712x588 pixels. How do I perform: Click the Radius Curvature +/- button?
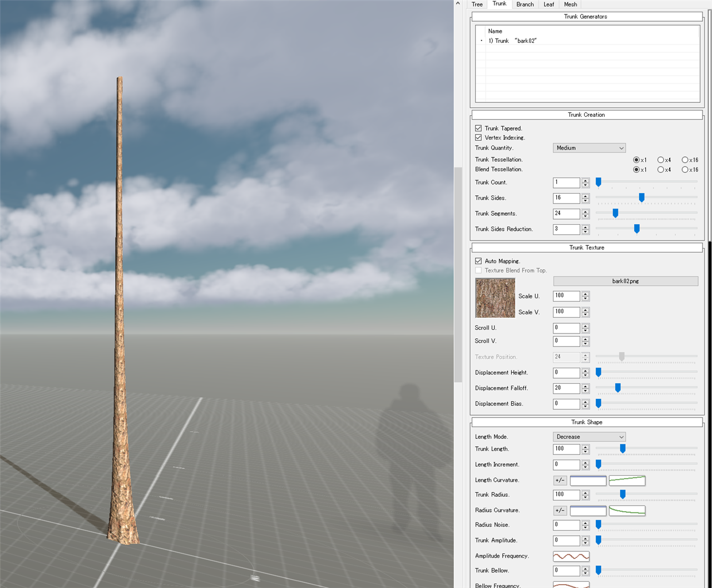click(x=560, y=510)
